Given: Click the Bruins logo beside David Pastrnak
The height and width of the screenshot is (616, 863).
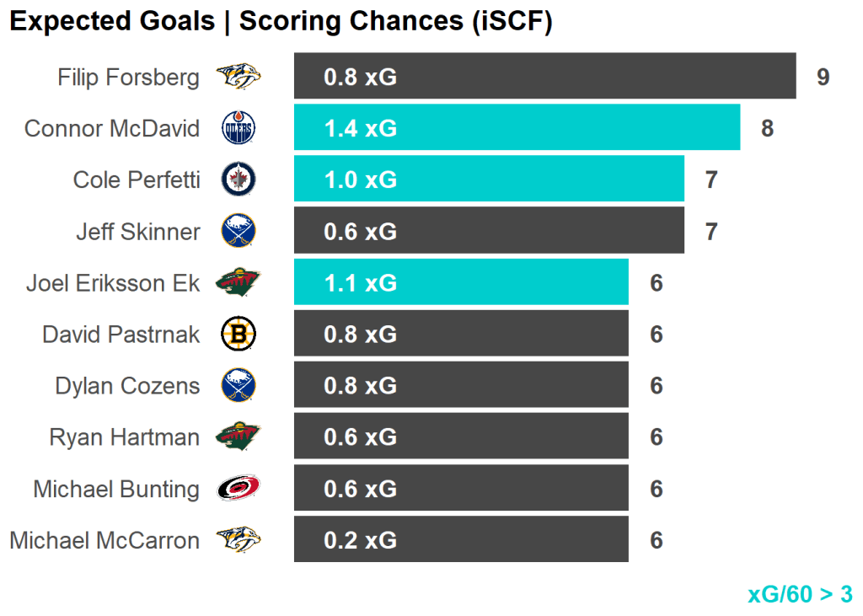Looking at the screenshot, I should click(239, 335).
